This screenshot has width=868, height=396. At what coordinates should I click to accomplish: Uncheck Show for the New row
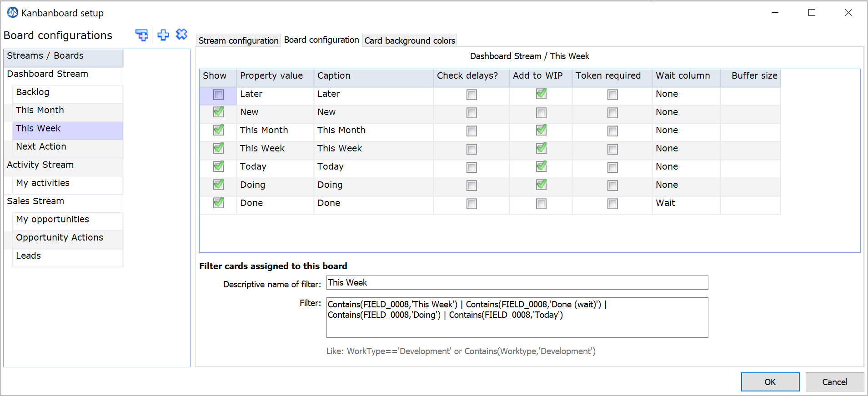pos(218,112)
